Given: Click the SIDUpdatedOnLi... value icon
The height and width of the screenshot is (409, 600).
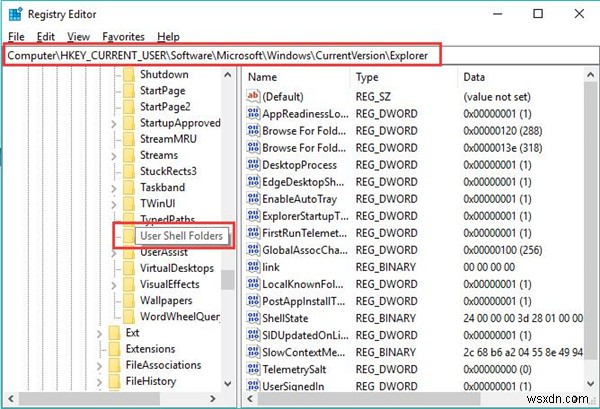Looking at the screenshot, I should pos(253,335).
